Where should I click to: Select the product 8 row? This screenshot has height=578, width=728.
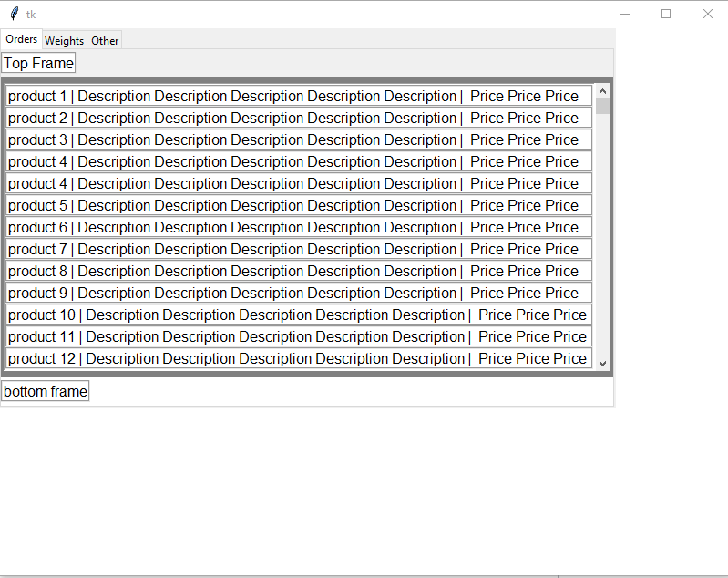tap(299, 271)
